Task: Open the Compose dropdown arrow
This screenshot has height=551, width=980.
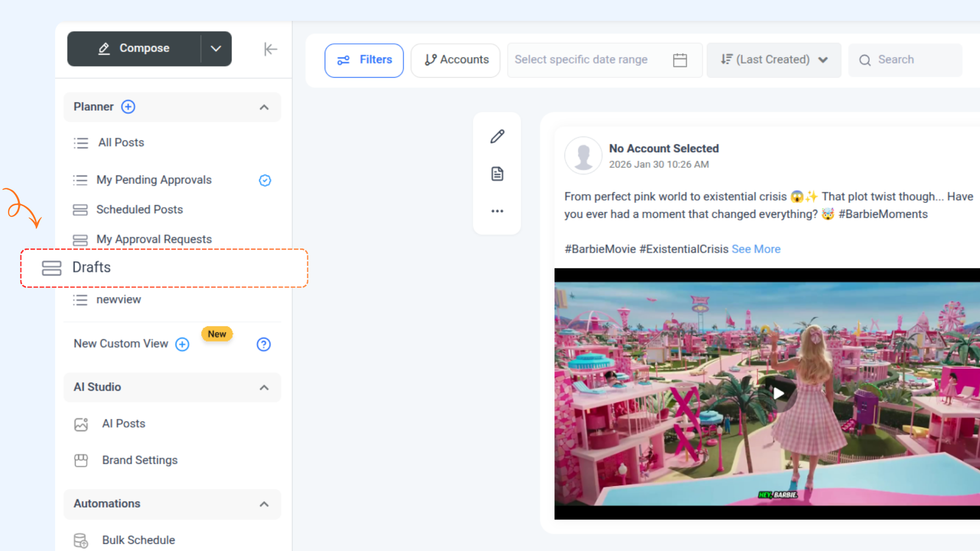Action: coord(216,48)
